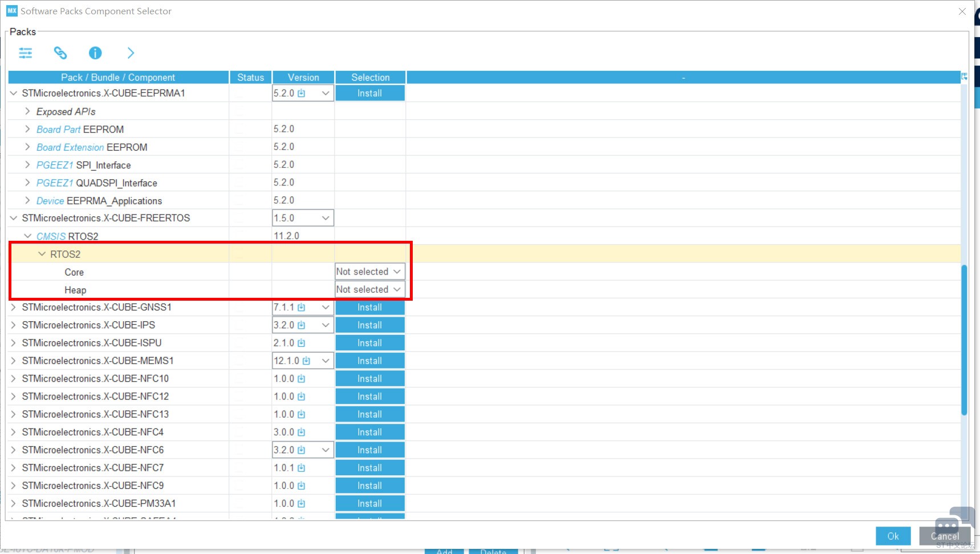Expand Device EEPRMA_Applications chevron
980x554 pixels.
[27, 200]
